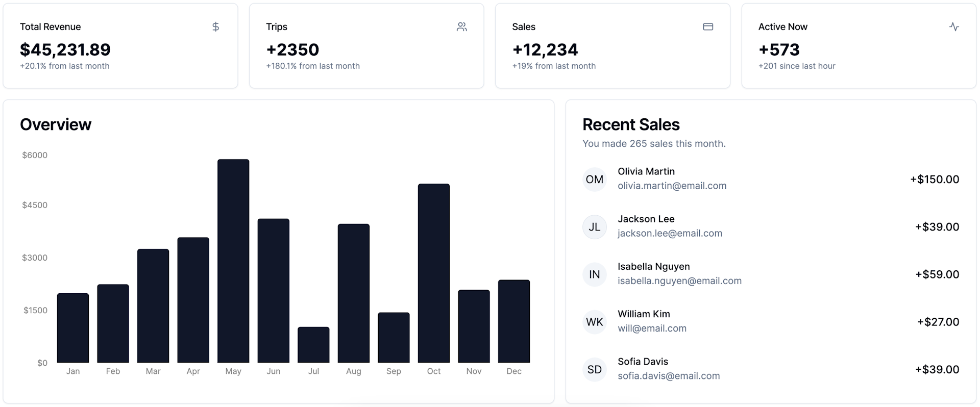This screenshot has height=407, width=980.
Task: Click the Nov bar in Overview chart
Action: [474, 326]
